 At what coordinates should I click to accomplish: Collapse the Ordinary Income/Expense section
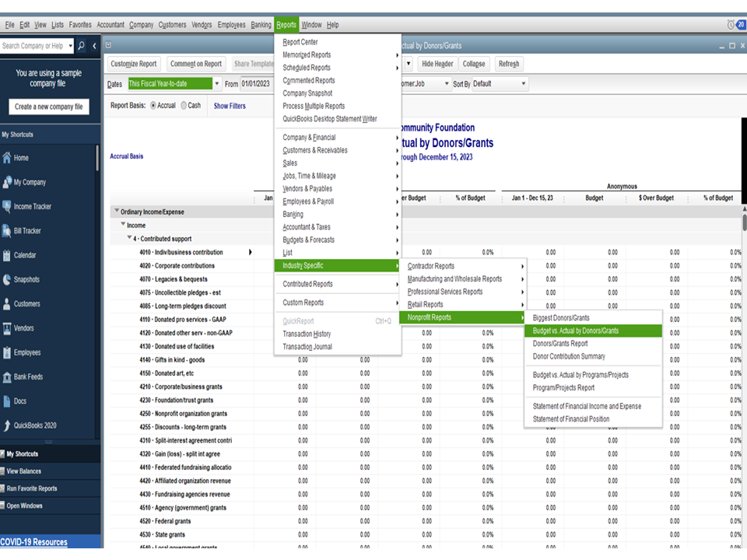click(117, 212)
